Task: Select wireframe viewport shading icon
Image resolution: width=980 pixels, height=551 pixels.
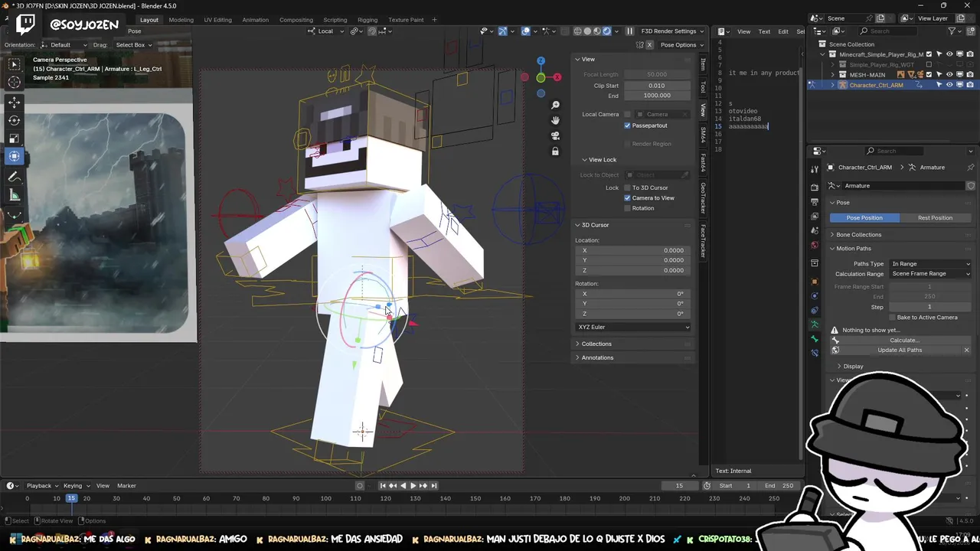Action: (577, 31)
